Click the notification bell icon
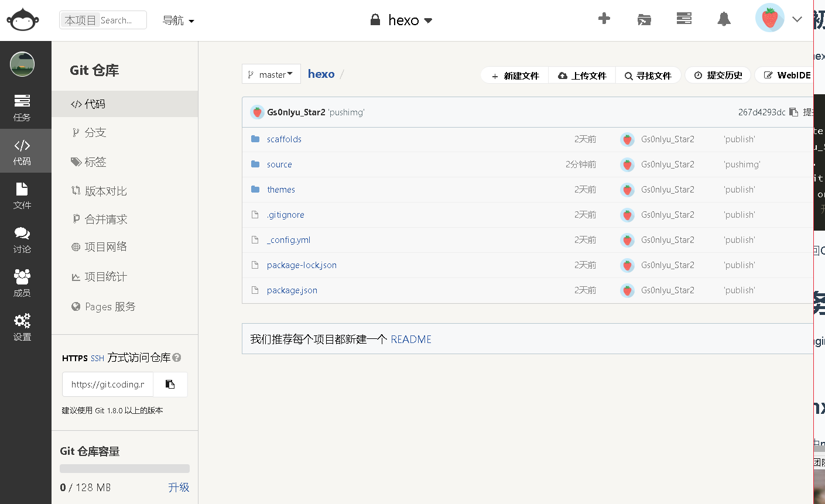 724,19
